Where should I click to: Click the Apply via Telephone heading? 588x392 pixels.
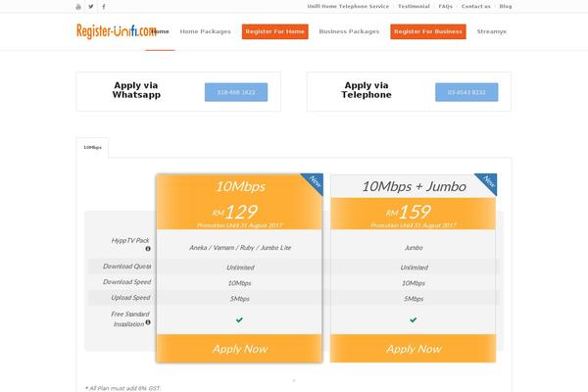pos(367,90)
